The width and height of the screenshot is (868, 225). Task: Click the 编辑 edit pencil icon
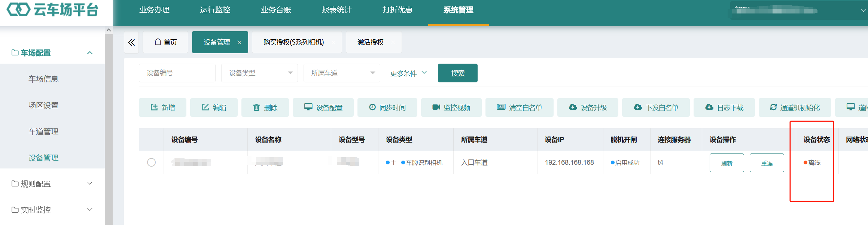coord(205,107)
